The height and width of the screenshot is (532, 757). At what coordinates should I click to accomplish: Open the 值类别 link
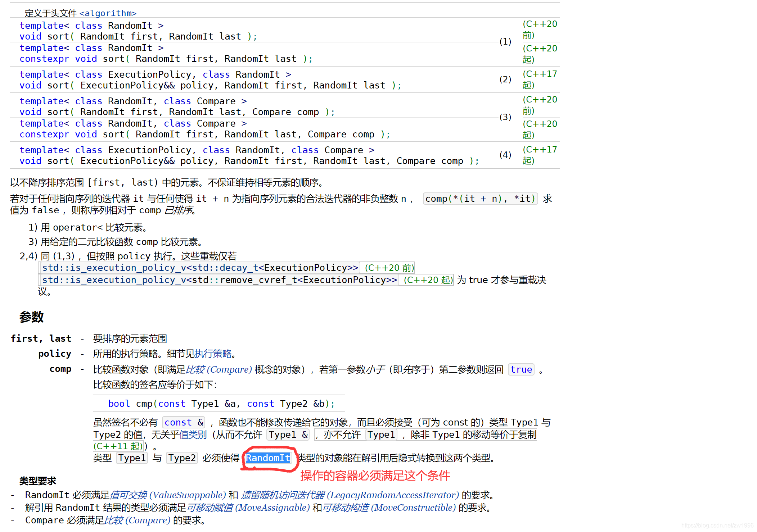pyautogui.click(x=193, y=435)
